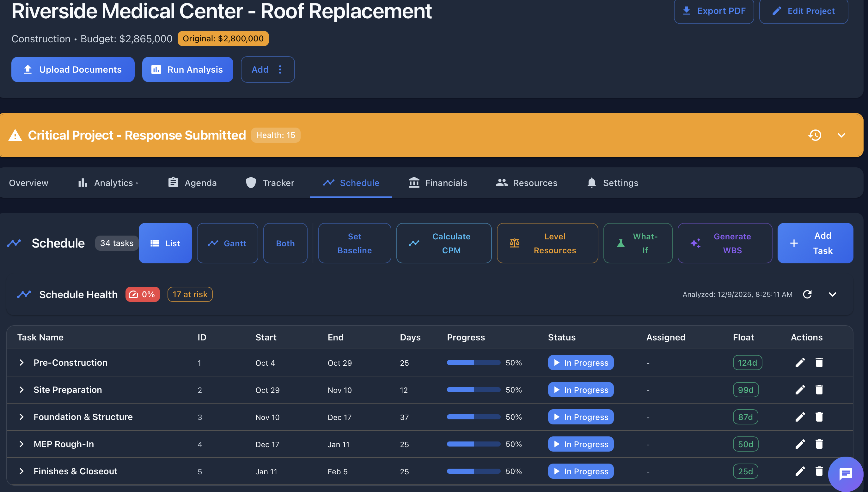The height and width of the screenshot is (492, 868).
Task: Refresh the Schedule Health analysis
Action: click(x=808, y=294)
